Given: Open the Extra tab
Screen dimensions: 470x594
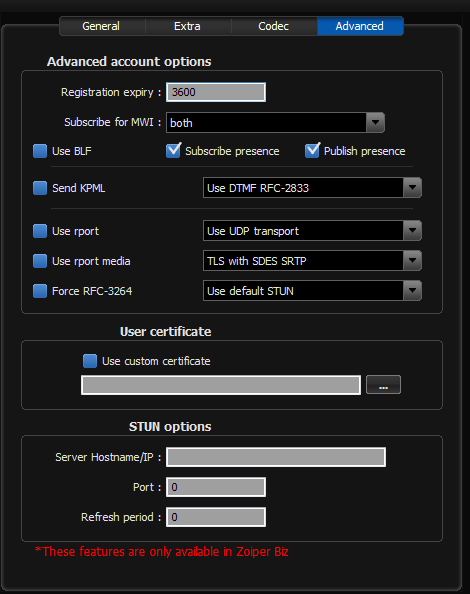Looking at the screenshot, I should [188, 26].
